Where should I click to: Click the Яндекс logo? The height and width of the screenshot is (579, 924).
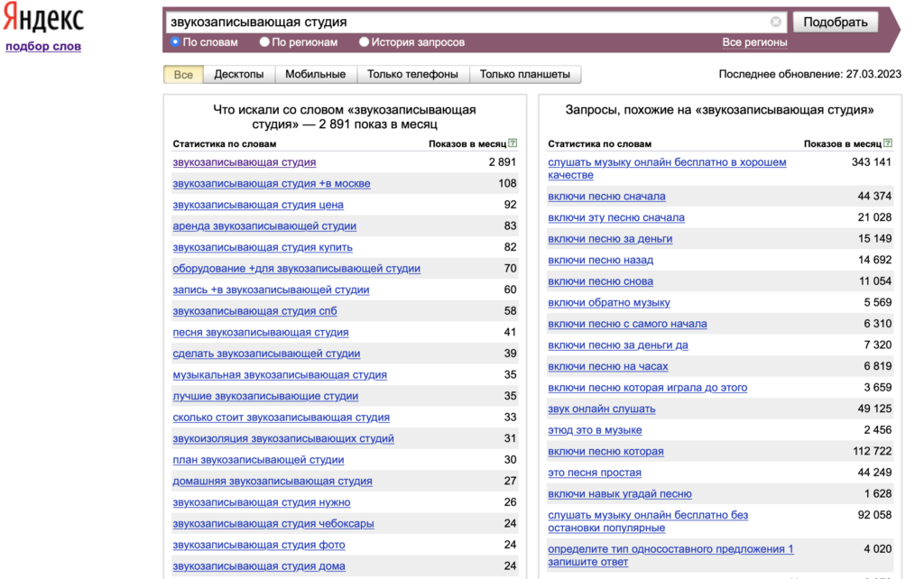[x=43, y=19]
